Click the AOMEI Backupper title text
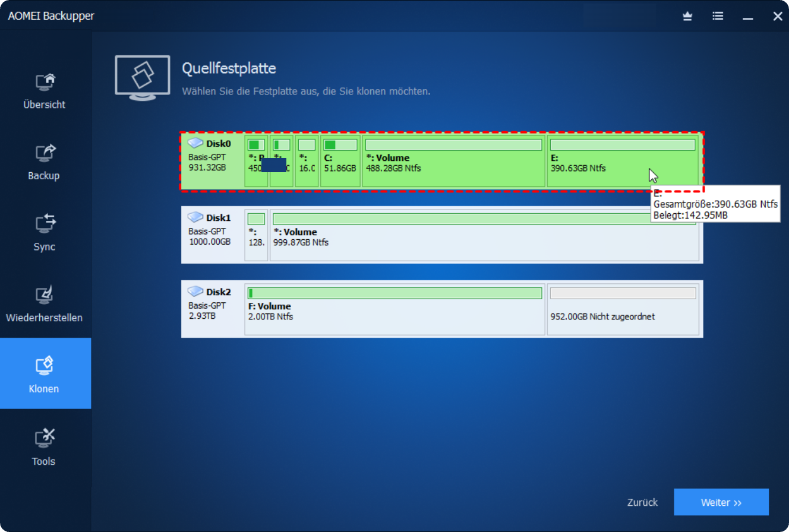The image size is (789, 532). pos(51,16)
